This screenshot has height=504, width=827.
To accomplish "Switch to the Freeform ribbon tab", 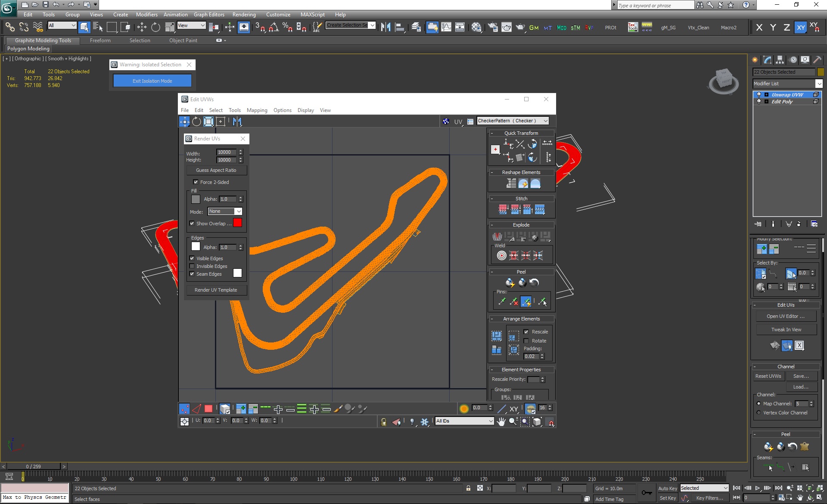I will tap(100, 40).
